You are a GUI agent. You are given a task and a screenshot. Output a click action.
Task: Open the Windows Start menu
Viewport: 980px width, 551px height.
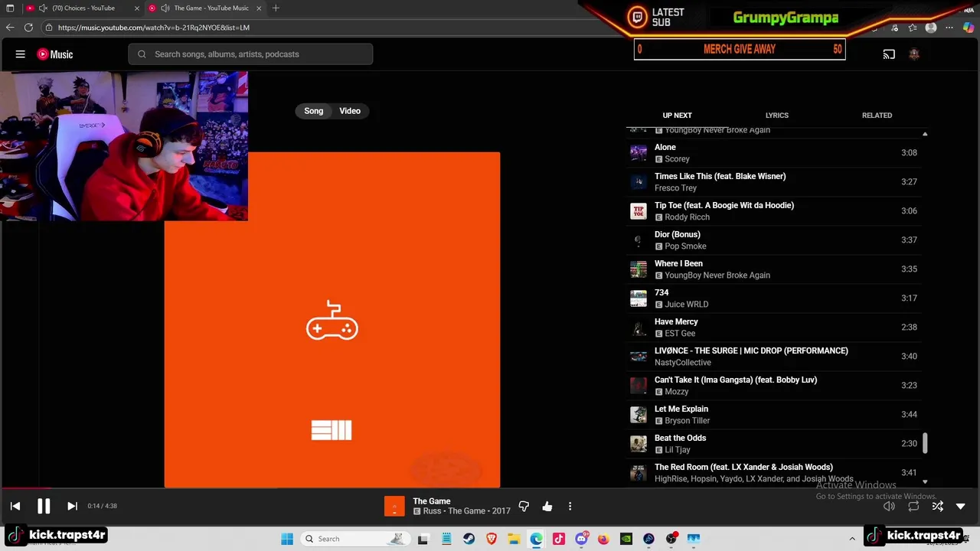[x=287, y=539]
